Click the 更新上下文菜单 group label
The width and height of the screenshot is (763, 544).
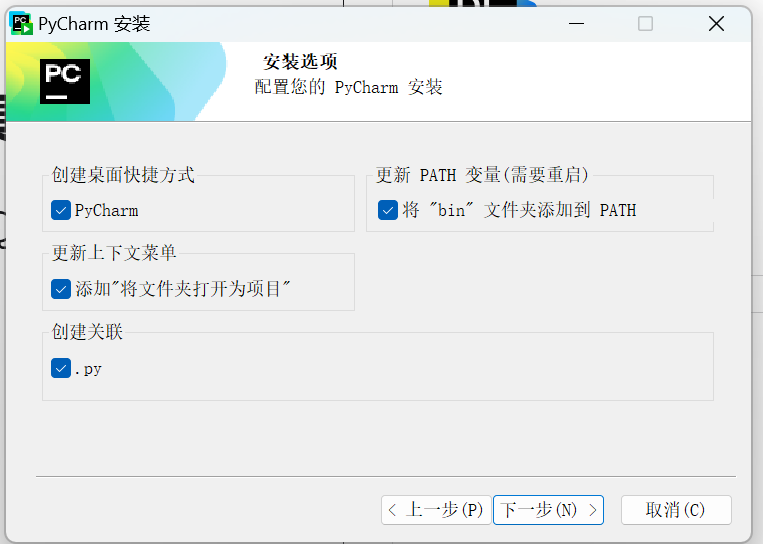[x=114, y=253]
